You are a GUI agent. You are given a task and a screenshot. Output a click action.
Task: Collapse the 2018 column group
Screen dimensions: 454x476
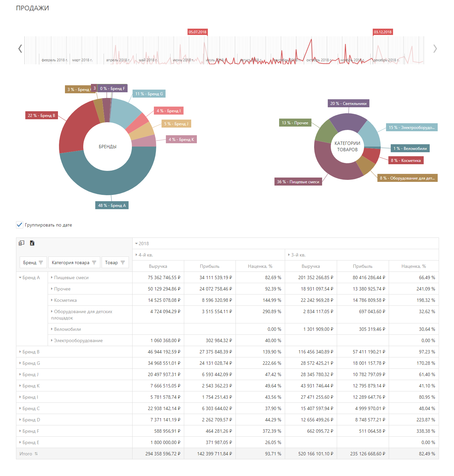136,243
